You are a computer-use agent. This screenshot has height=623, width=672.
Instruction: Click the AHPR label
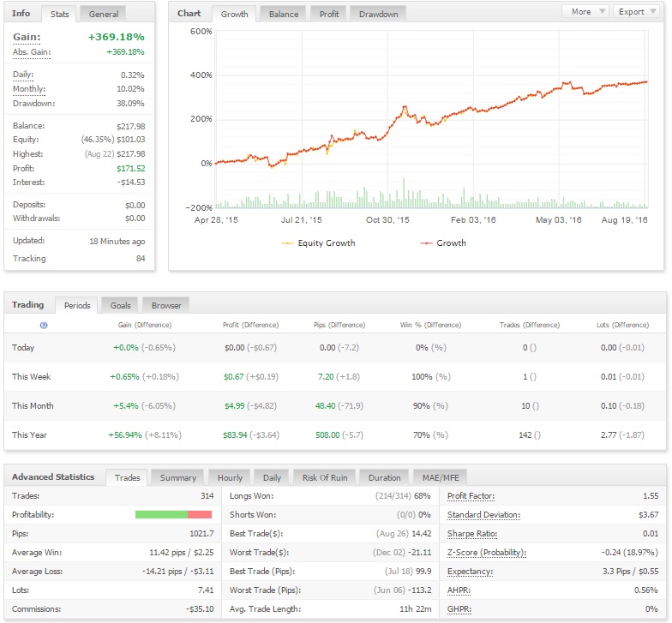click(459, 590)
